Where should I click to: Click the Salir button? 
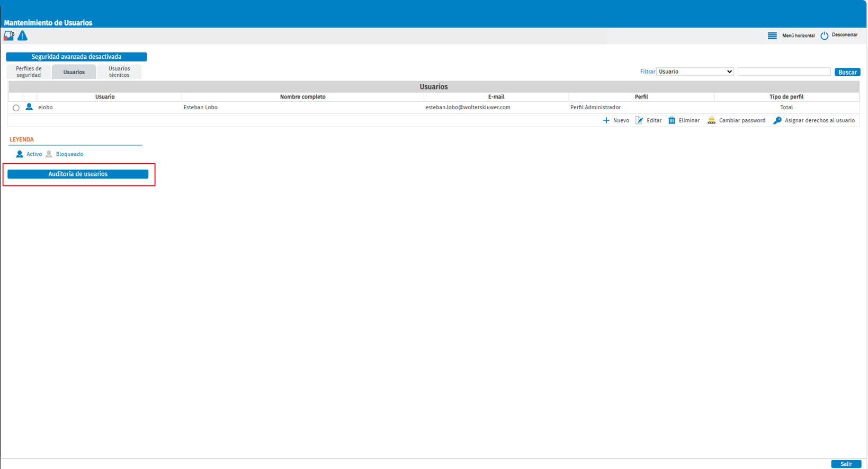point(846,464)
